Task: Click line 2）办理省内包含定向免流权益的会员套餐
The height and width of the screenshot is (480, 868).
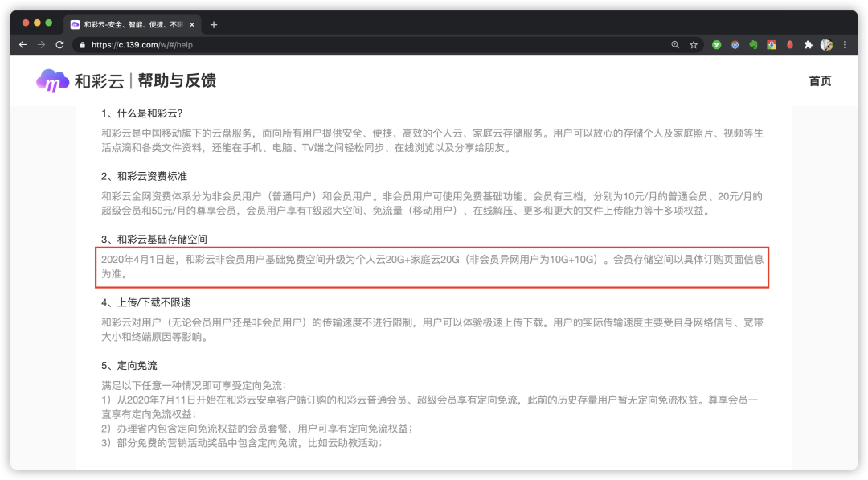Action: [256, 429]
